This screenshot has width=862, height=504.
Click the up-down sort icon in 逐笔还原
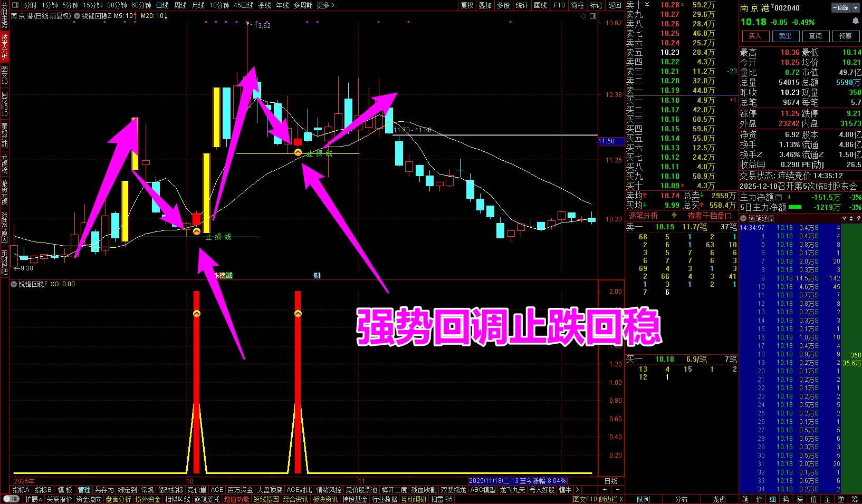click(x=851, y=218)
